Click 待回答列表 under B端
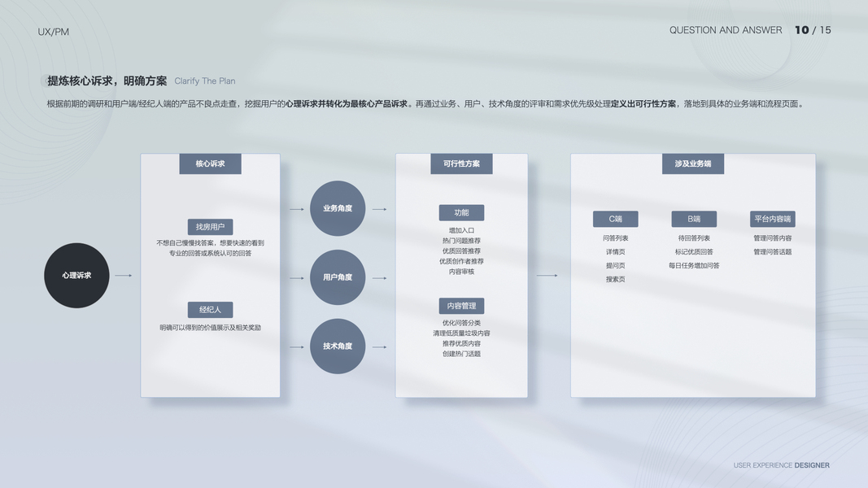This screenshot has width=868, height=488. pos(694,238)
